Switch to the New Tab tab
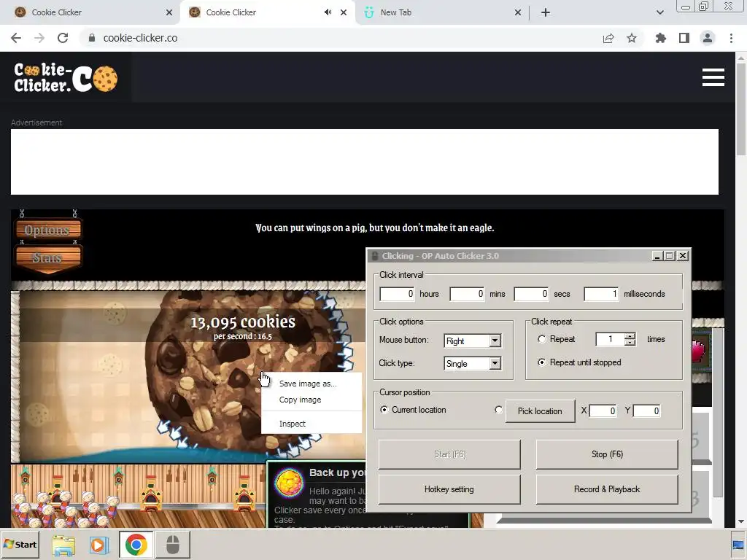Image resolution: width=747 pixels, height=560 pixels. coord(441,12)
